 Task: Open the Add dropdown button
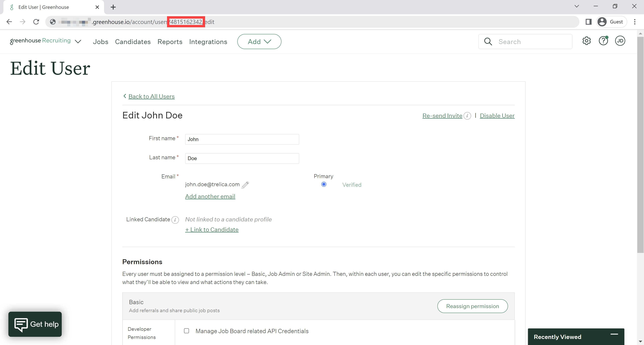point(259,41)
